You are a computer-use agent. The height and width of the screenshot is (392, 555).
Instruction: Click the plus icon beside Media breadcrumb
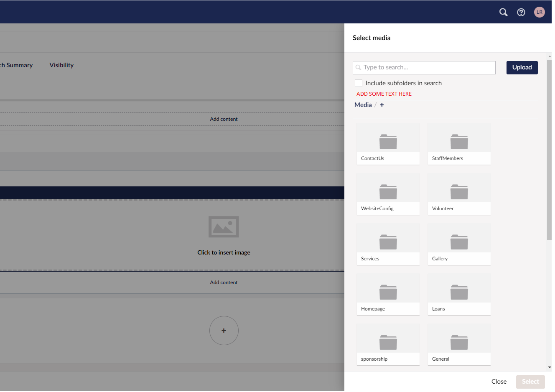pos(382,105)
